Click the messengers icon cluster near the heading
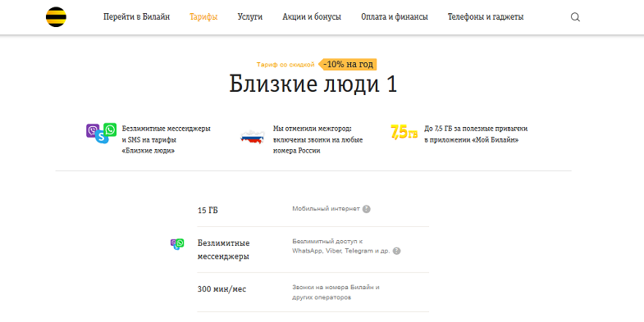 pos(102,134)
